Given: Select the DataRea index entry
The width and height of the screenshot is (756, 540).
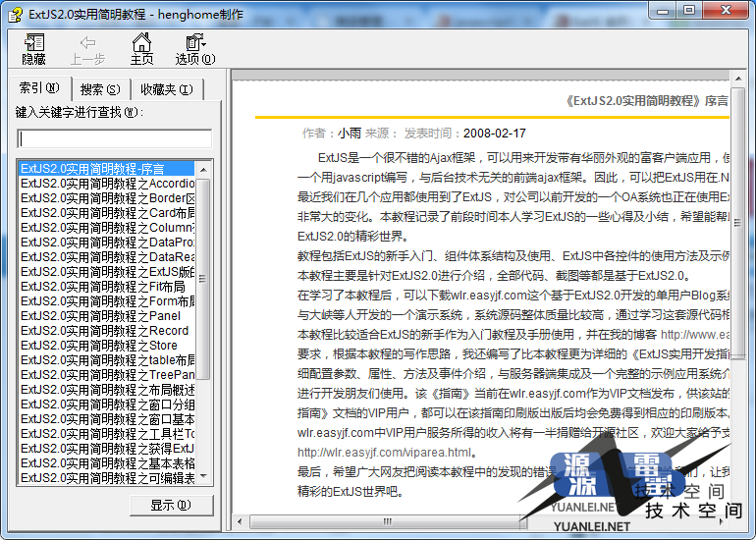Looking at the screenshot, I should [107, 257].
